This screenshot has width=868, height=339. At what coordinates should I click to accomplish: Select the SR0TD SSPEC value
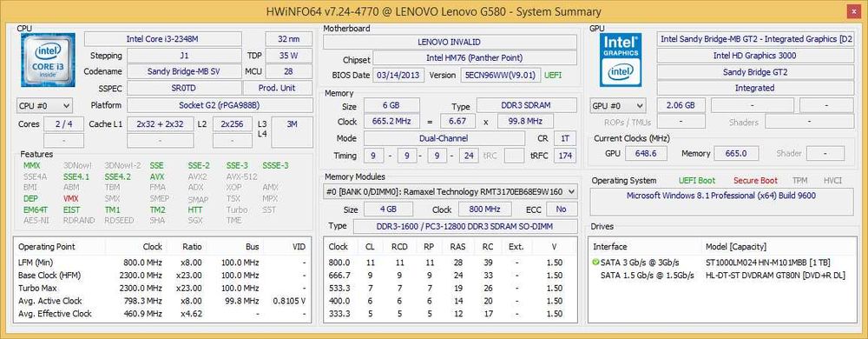(184, 88)
